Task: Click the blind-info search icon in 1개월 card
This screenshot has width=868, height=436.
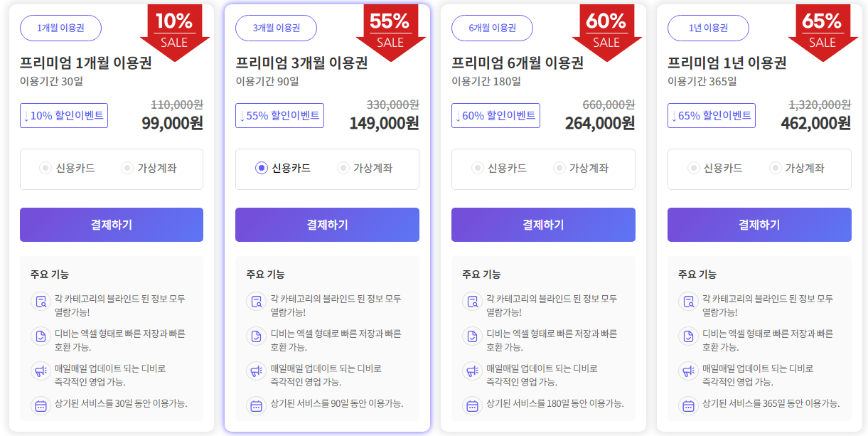Action: click(41, 301)
